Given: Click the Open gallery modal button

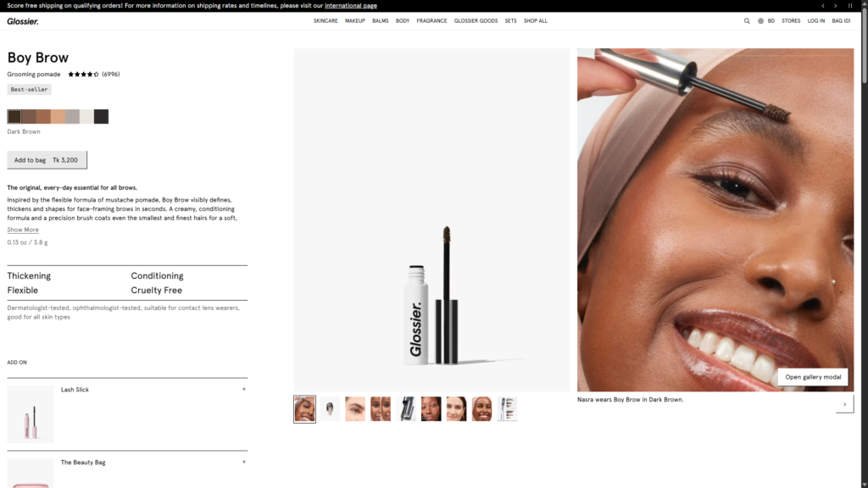Looking at the screenshot, I should (811, 377).
